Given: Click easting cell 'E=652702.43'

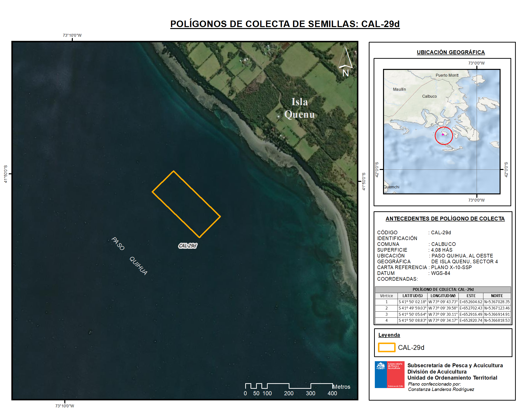Looking at the screenshot, I should coord(471,308).
